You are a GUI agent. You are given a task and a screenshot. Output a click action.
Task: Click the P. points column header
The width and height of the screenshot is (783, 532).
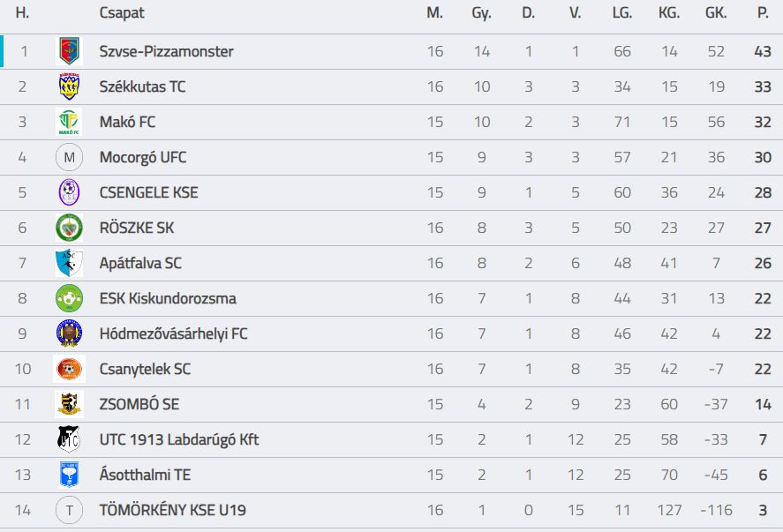pos(763,13)
